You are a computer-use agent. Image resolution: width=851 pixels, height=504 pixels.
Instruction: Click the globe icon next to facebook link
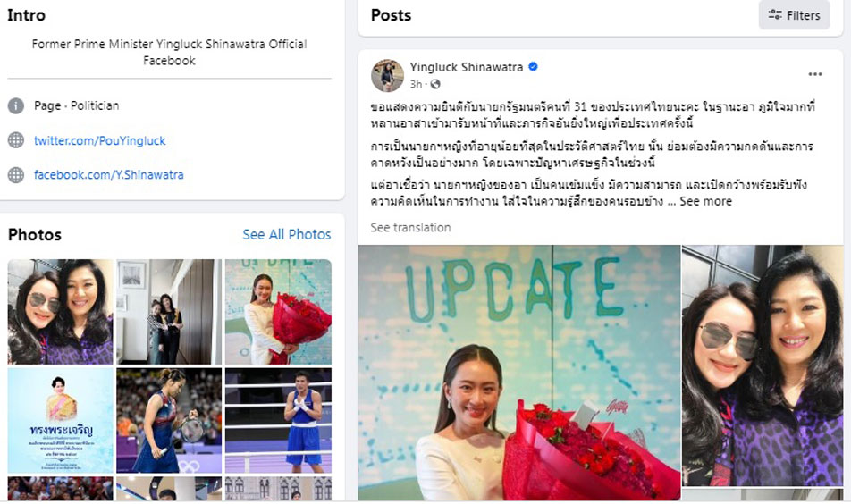coord(16,174)
